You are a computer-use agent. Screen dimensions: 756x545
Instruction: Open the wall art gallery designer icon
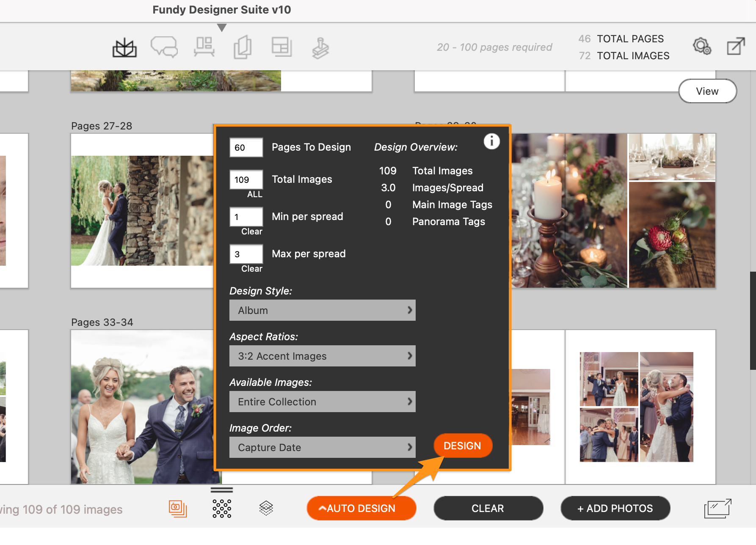click(204, 47)
